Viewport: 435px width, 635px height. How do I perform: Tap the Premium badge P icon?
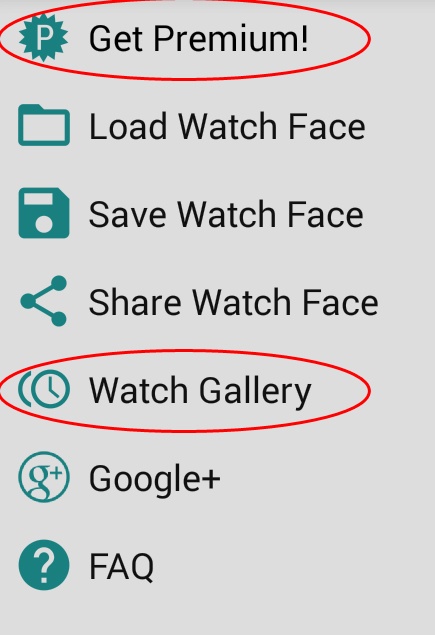coord(43,37)
